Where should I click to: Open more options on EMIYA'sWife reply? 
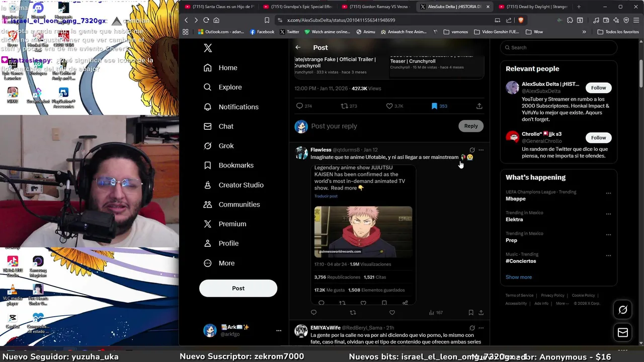point(481,328)
